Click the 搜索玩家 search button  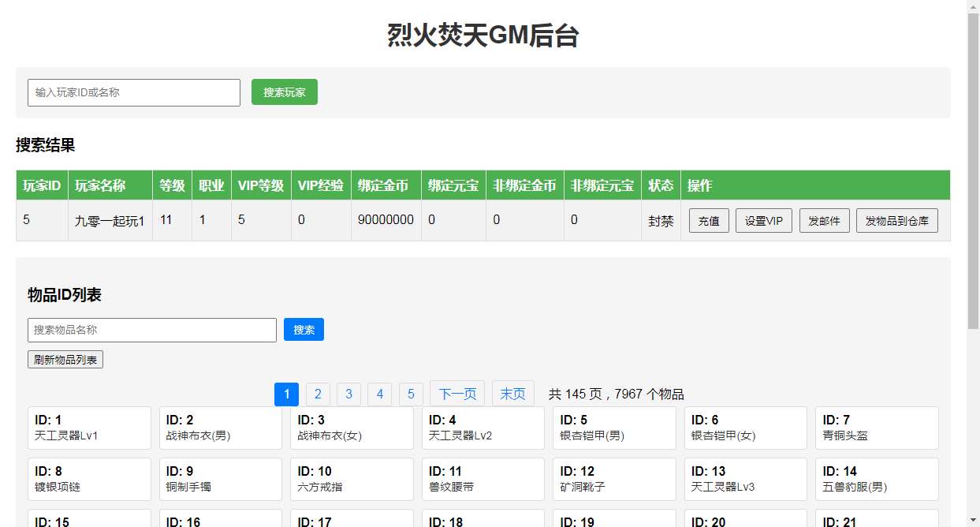point(284,92)
